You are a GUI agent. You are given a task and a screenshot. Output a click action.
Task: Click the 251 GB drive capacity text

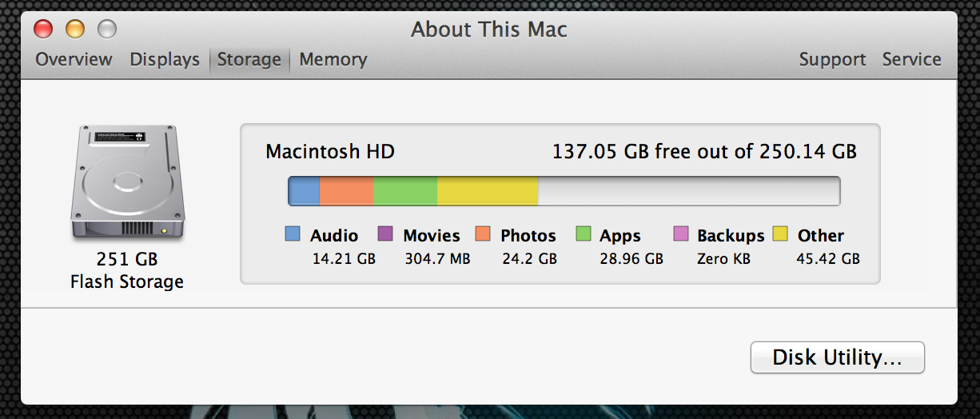click(x=127, y=259)
